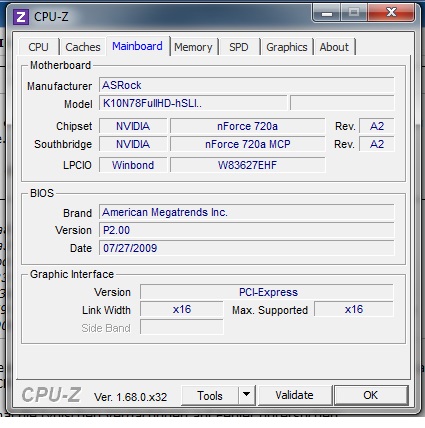Expand the Tools dropdown arrow
This screenshot has height=428, width=425.
coord(247,396)
